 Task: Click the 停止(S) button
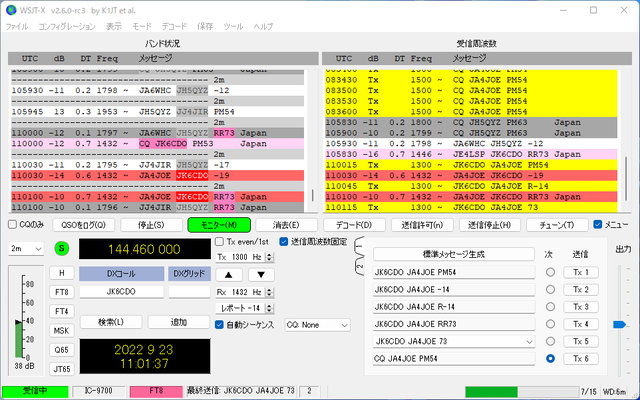151,225
